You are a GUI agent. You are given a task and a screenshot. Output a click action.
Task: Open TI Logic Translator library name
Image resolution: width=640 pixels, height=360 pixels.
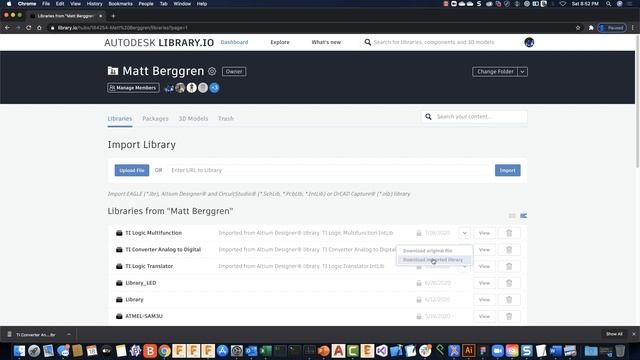pos(149,266)
